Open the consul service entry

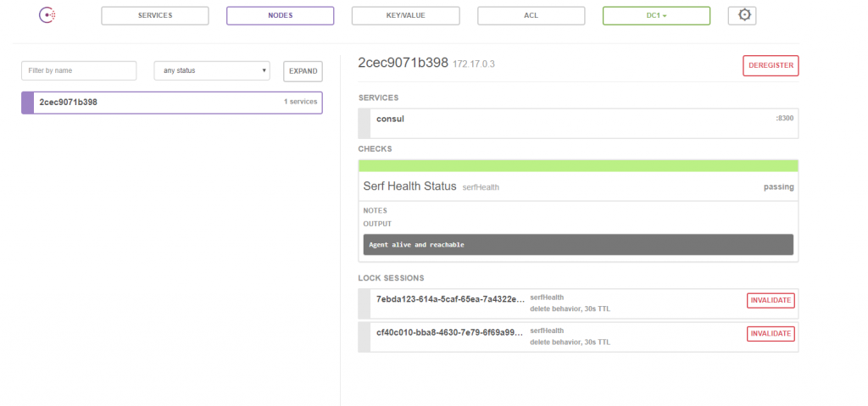[x=578, y=123]
